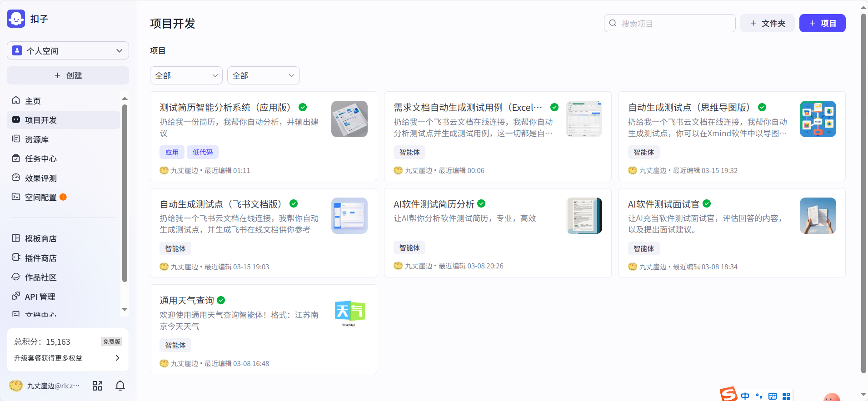Open 插件商店 plugin store

tap(40, 258)
